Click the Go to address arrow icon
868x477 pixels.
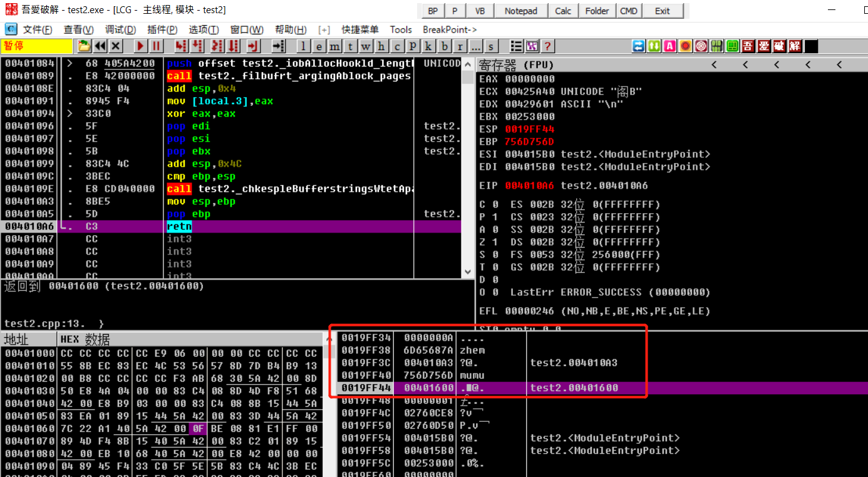[x=278, y=46]
